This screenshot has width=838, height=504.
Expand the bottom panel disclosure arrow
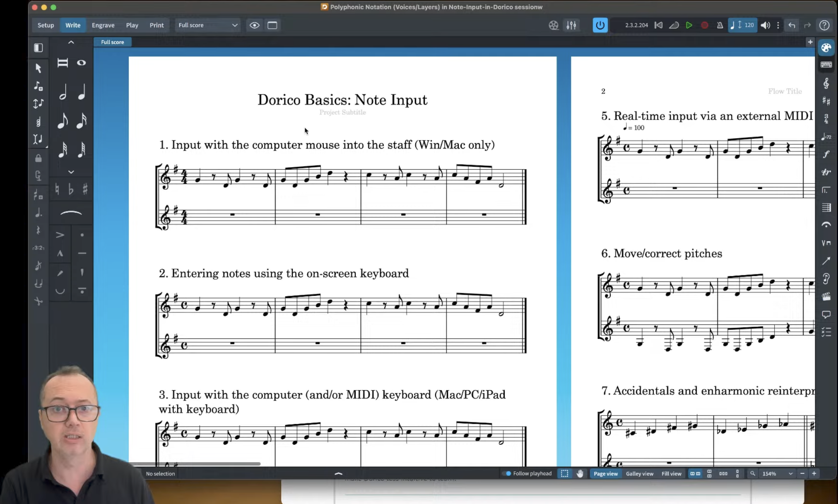[x=338, y=474]
